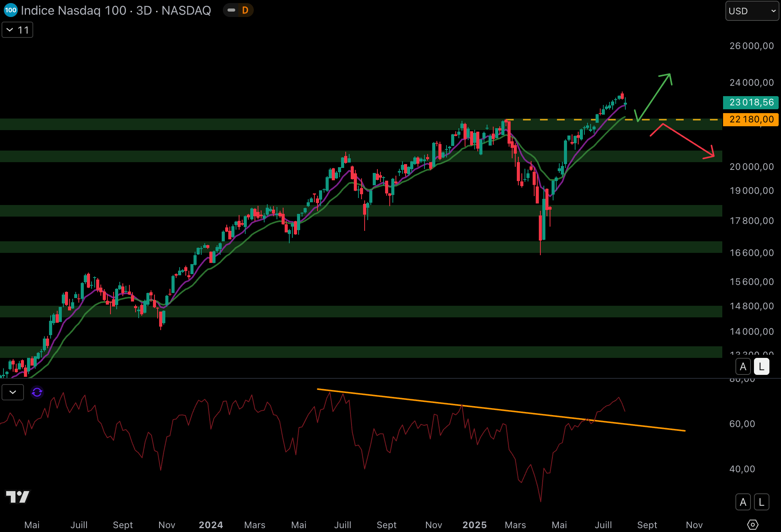Expand the RSI pane legend chevron
Viewport: 781px width, 532px height.
coord(13,392)
